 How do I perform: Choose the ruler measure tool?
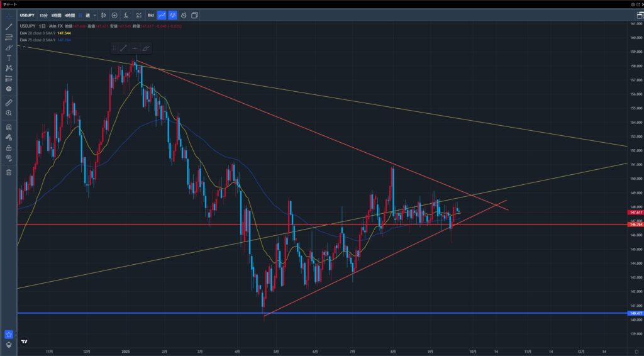point(9,102)
